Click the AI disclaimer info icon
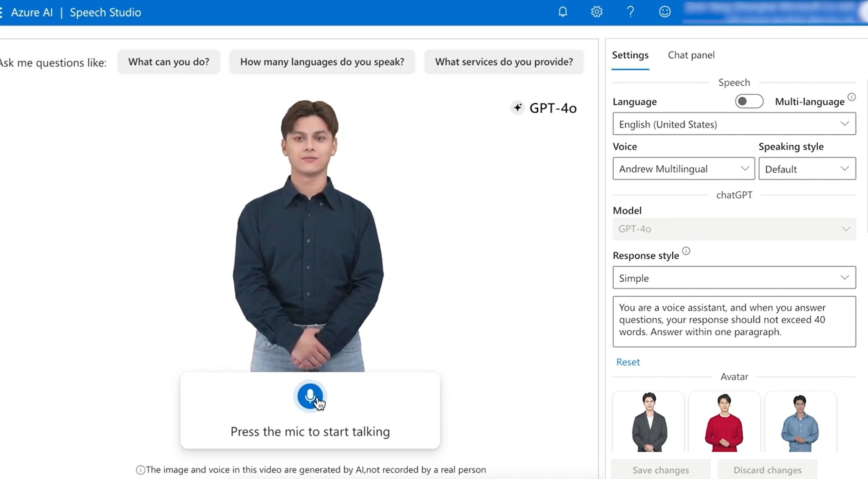 [140, 470]
